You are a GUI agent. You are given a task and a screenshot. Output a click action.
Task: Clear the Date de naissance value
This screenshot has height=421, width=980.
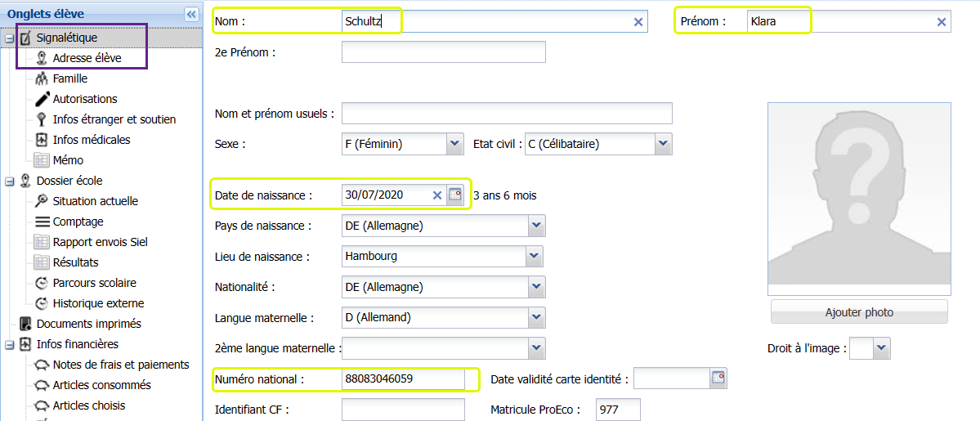coord(437,195)
